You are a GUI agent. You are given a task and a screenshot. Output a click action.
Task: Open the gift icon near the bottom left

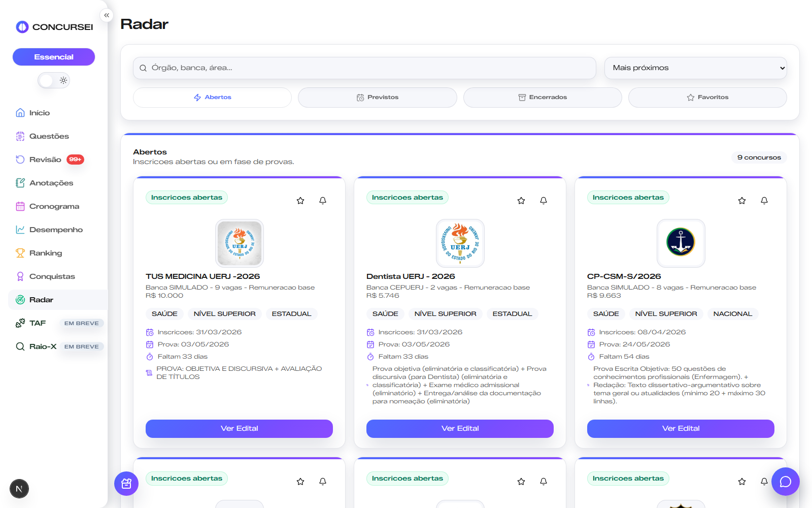click(x=126, y=484)
